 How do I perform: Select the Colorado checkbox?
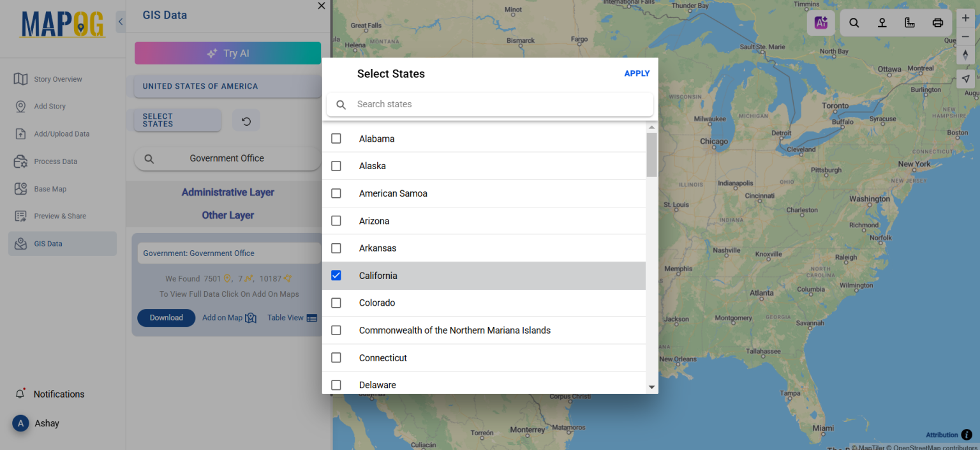pyautogui.click(x=336, y=303)
